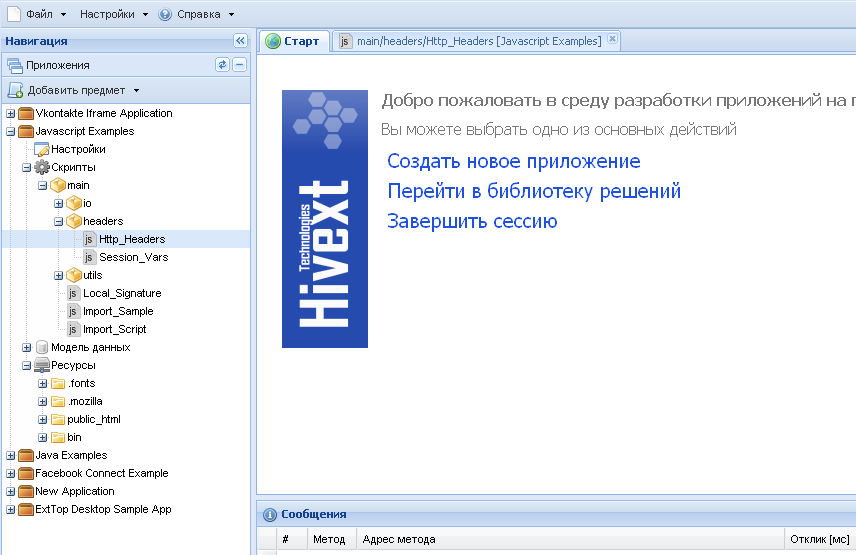The image size is (856, 555).
Task: Expand the ExtTop Desktop Sample App node
Action: [x=10, y=510]
